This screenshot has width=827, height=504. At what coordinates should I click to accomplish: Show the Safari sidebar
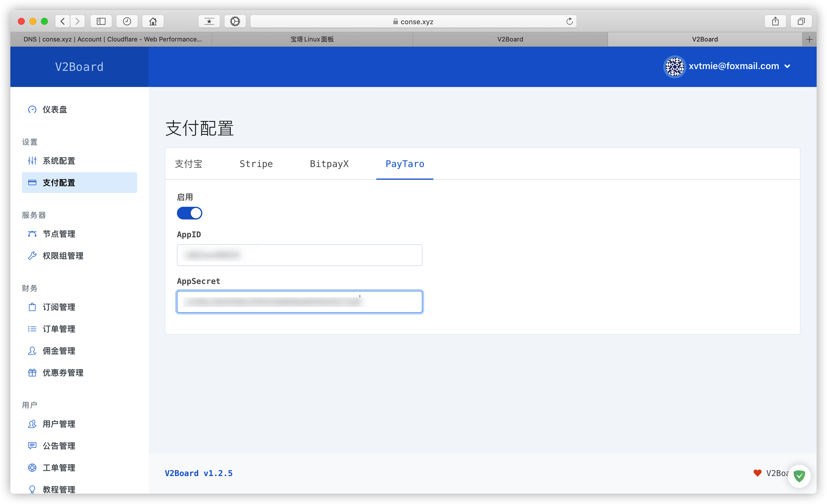pos(101,22)
